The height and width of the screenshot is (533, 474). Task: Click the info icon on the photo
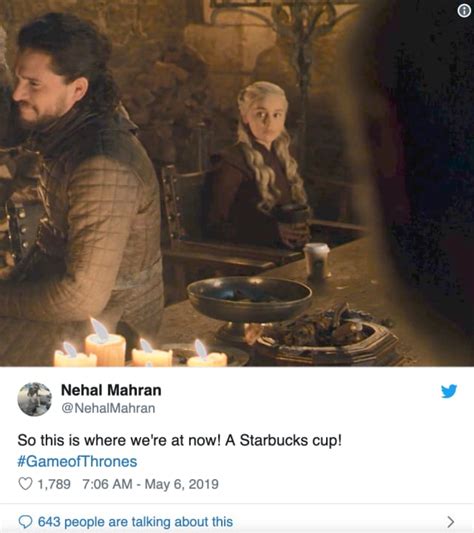[x=464, y=11]
